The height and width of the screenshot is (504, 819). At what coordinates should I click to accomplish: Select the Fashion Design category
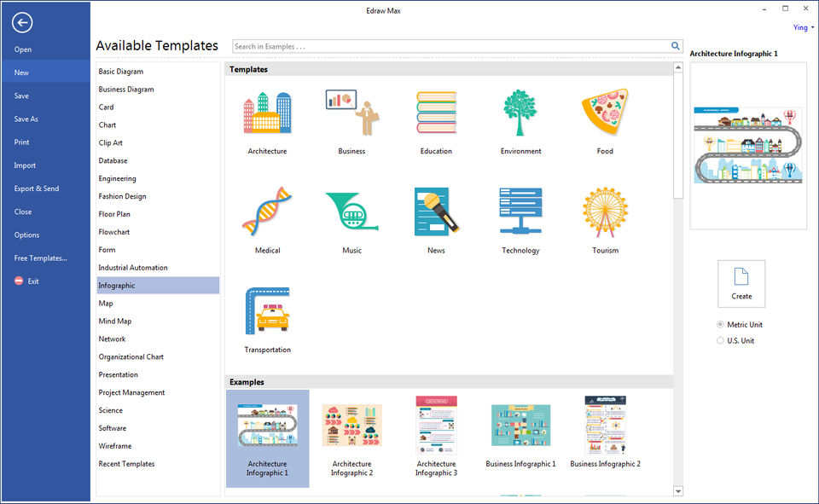(x=122, y=196)
